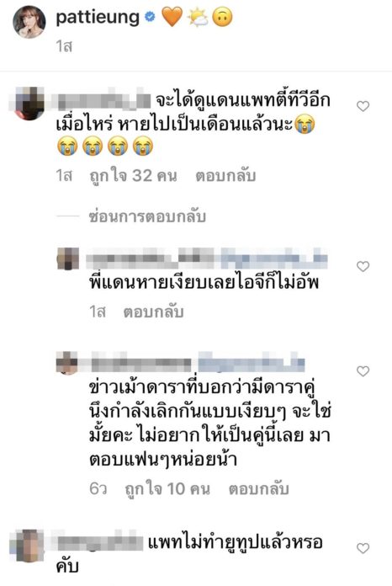Open the pattieung username link
Image resolution: width=392 pixels, height=586 pixels.
tap(98, 18)
